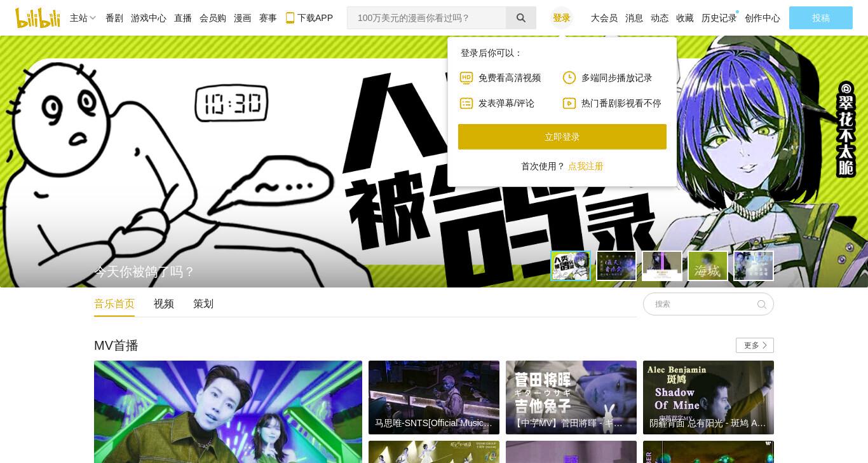This screenshot has width=868, height=463.
Task: Click the magnifier search button
Action: [521, 18]
